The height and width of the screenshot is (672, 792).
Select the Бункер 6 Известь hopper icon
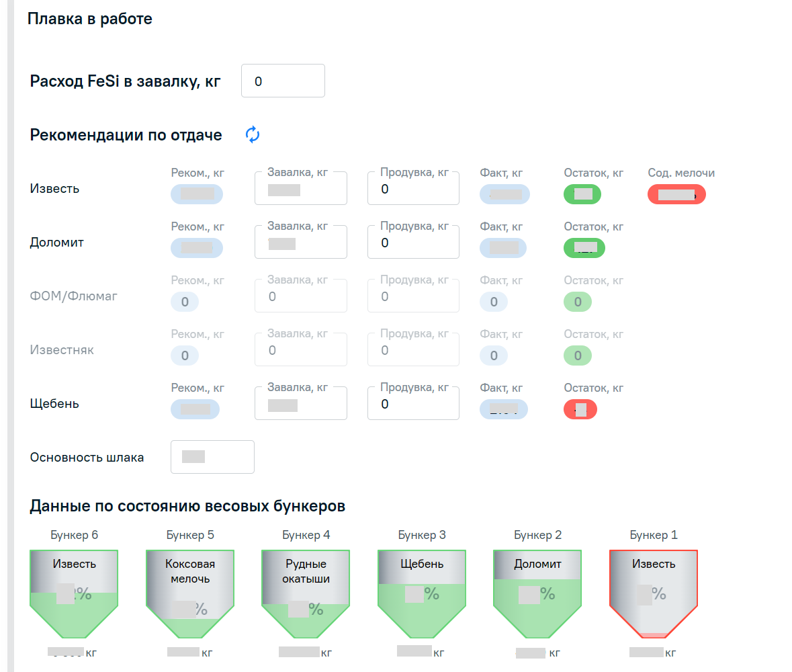[x=74, y=591]
